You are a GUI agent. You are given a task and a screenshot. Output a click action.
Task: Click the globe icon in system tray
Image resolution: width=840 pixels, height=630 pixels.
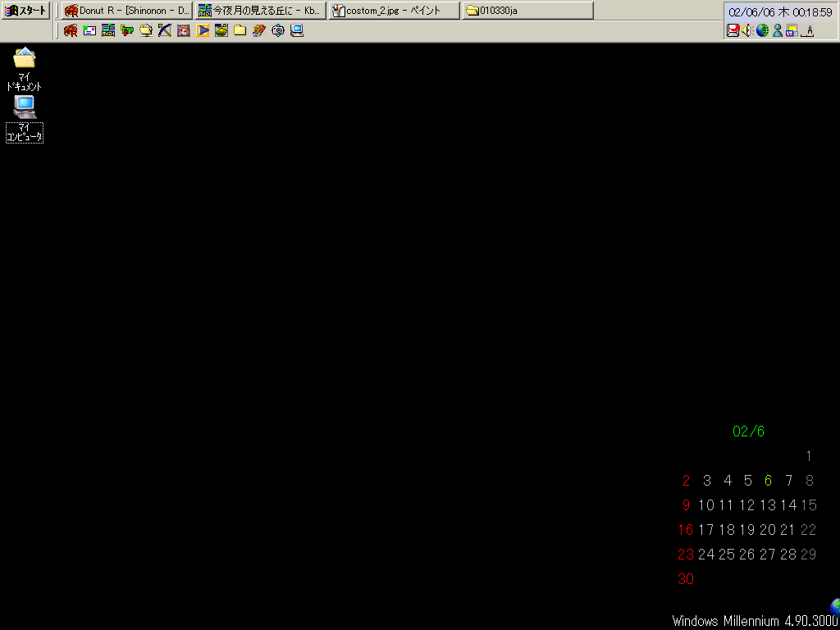(x=762, y=30)
